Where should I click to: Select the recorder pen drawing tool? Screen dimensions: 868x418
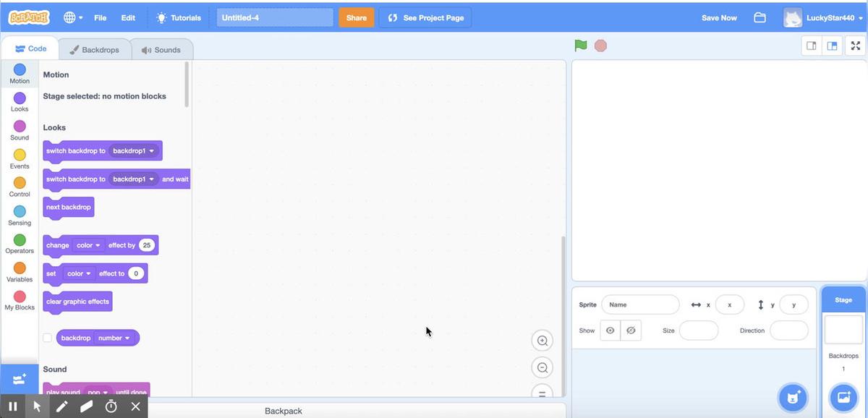tap(61, 406)
